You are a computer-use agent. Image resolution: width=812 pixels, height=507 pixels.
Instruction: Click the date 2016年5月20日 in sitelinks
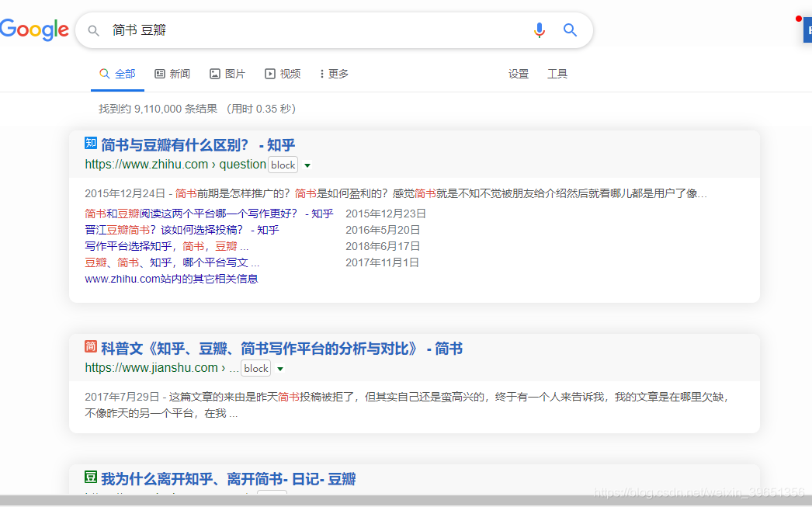coord(383,230)
